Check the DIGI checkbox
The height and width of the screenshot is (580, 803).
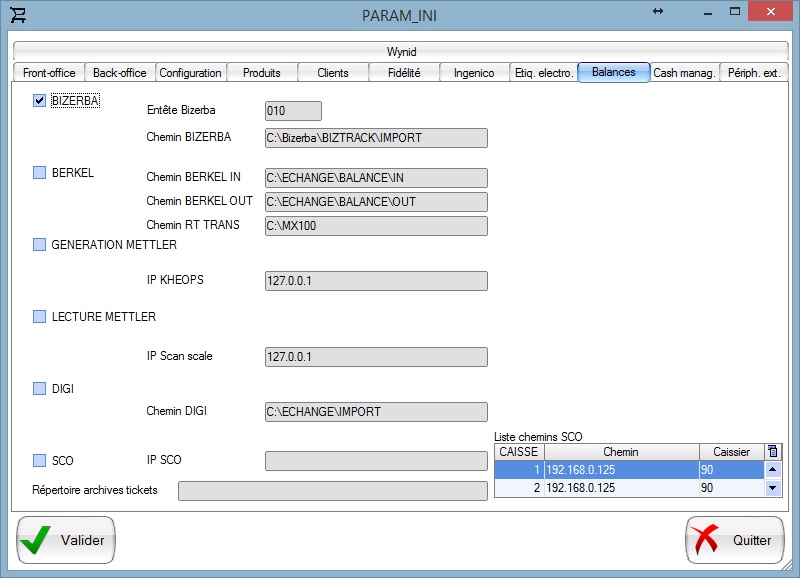coord(40,389)
